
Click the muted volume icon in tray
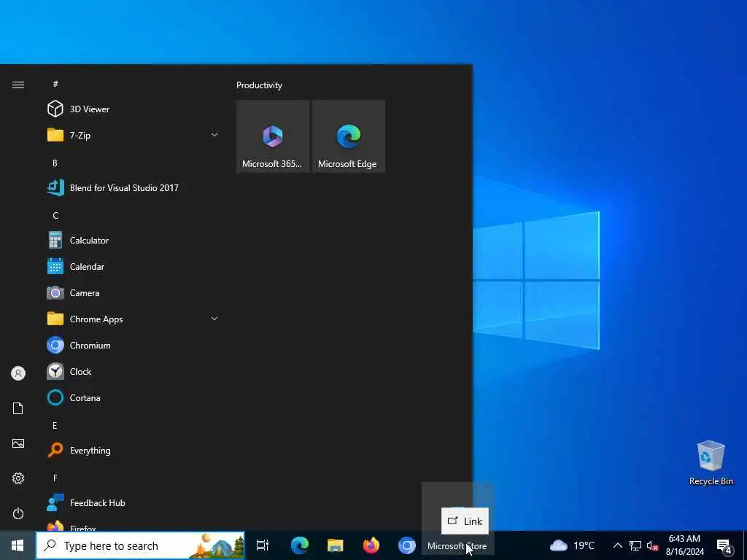652,545
